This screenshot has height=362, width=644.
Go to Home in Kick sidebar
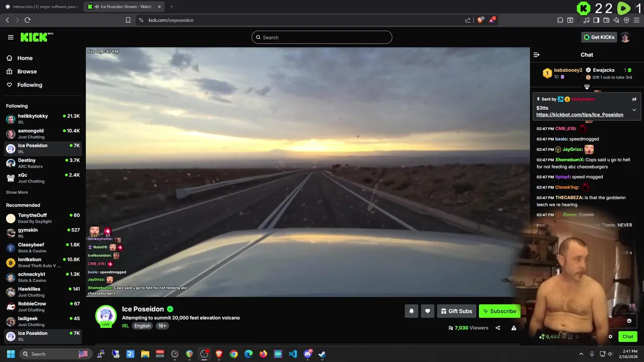click(x=25, y=58)
